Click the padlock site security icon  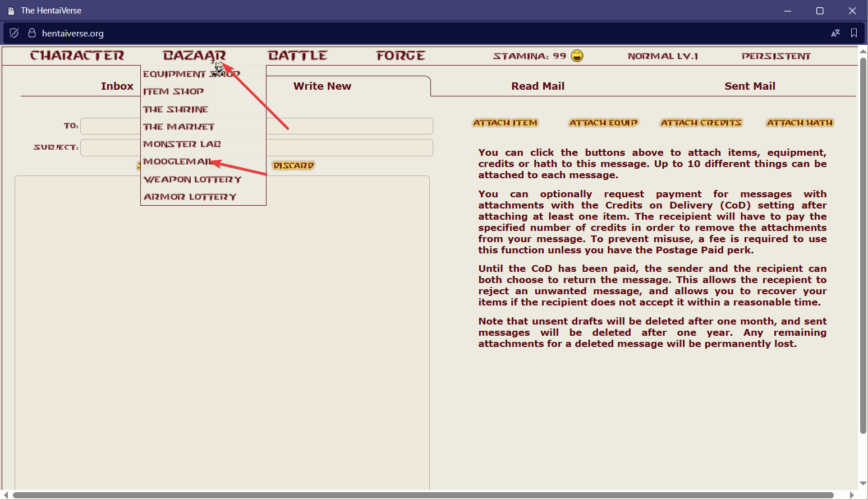[32, 33]
